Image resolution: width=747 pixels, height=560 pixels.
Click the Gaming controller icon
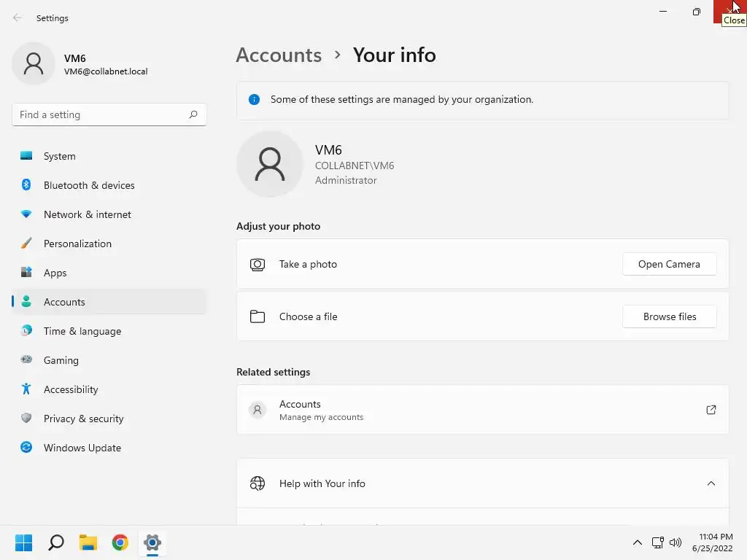click(26, 360)
